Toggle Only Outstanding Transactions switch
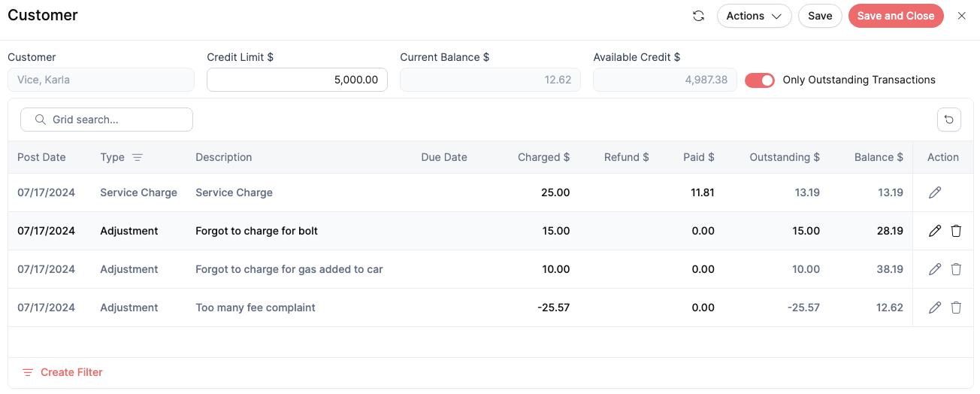The image size is (980, 394). click(x=760, y=80)
